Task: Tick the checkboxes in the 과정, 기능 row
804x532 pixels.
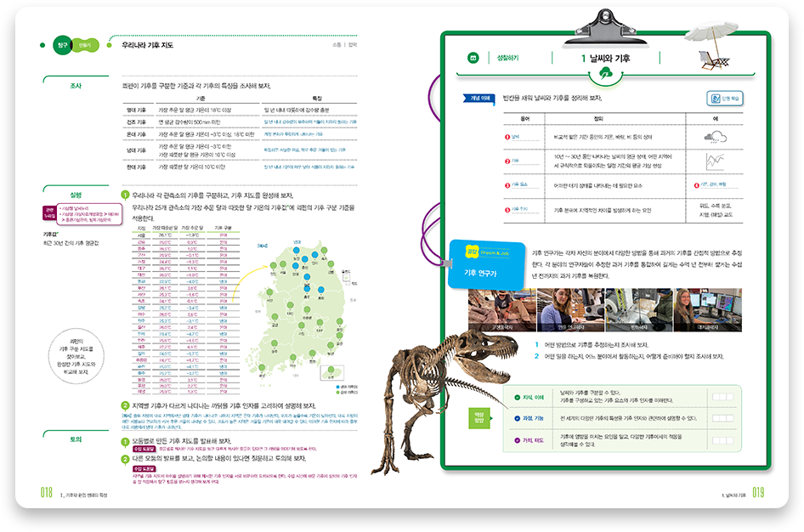Action: (x=723, y=418)
